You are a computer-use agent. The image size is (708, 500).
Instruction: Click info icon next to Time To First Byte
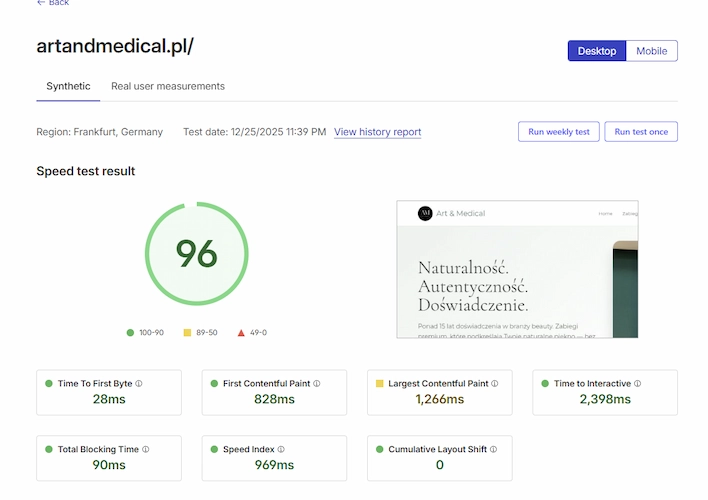[139, 383]
